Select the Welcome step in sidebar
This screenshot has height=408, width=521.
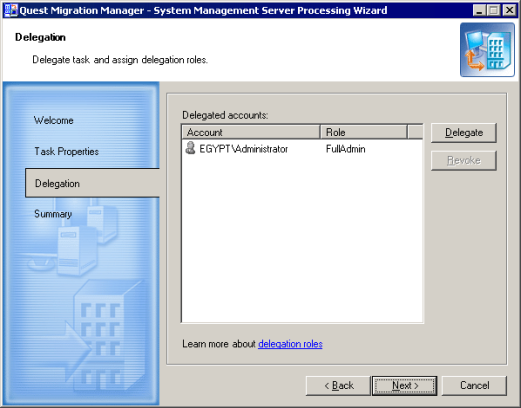pos(54,120)
